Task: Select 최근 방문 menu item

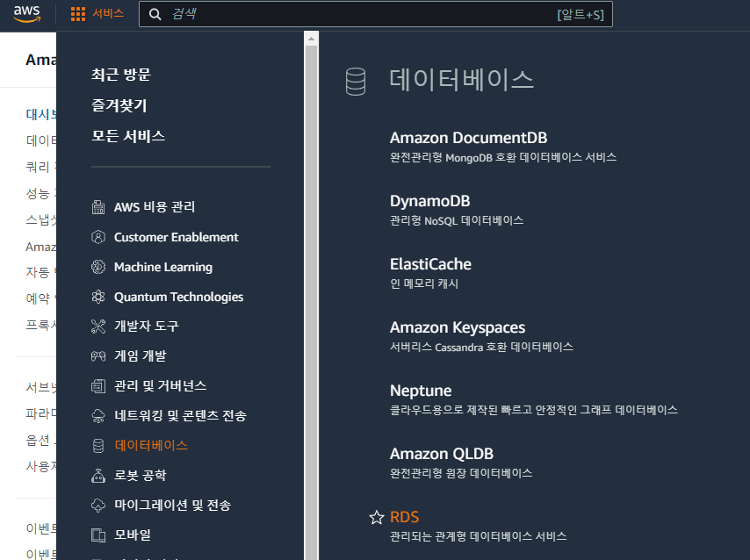Action: [x=121, y=75]
